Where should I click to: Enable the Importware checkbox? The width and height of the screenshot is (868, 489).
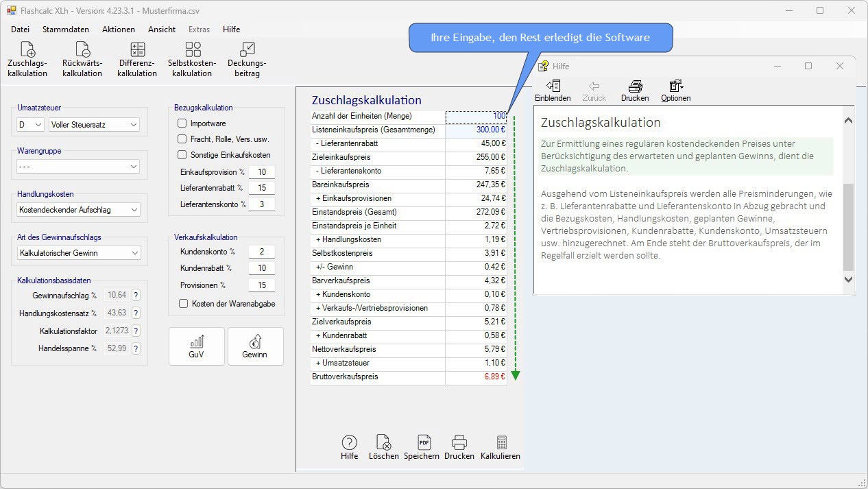(x=182, y=123)
